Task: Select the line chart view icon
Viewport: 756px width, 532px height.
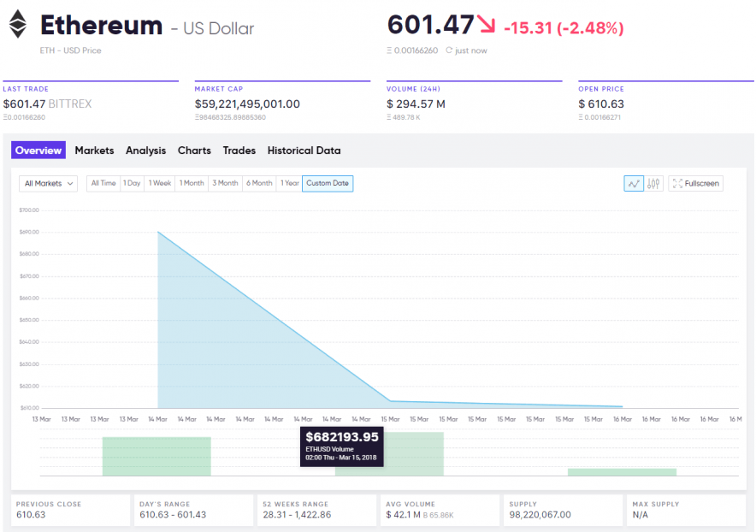Action: click(634, 183)
